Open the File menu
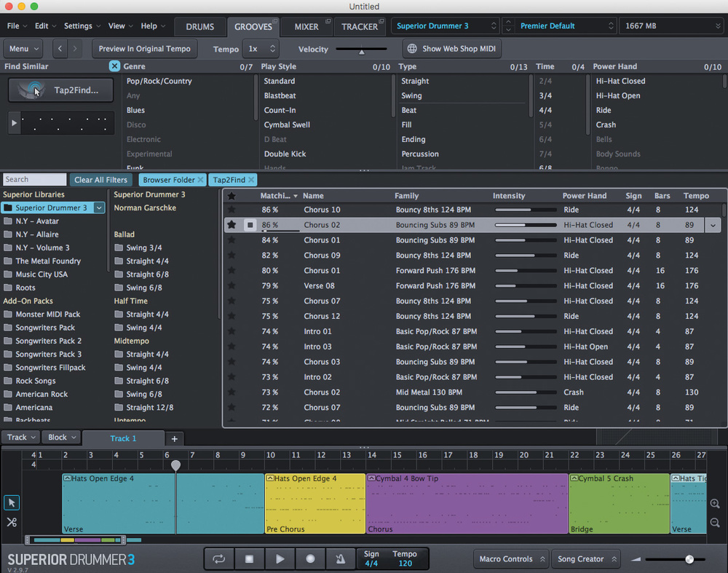The height and width of the screenshot is (573, 728). [x=17, y=26]
